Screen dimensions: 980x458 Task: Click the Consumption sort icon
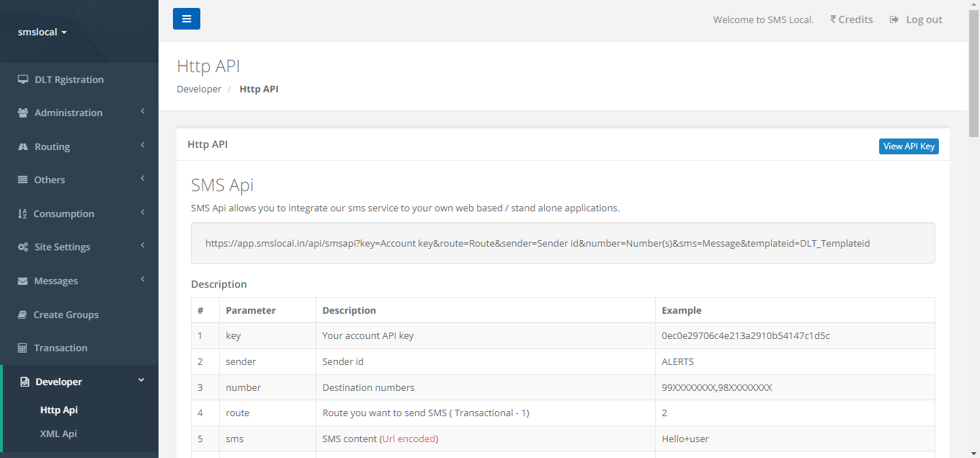click(x=22, y=213)
